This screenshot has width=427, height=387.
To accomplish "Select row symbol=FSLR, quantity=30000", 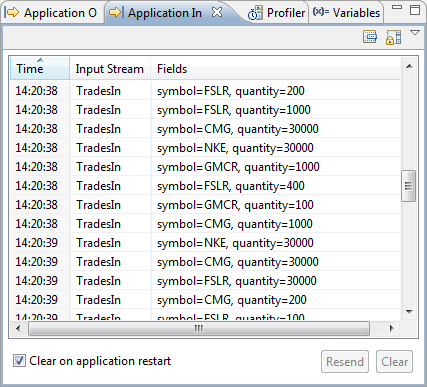I will (x=205, y=281).
